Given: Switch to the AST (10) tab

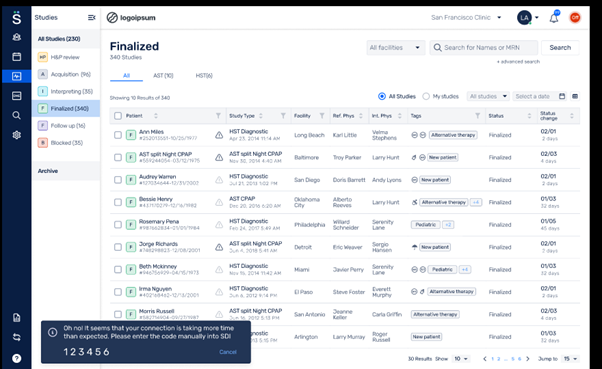Looking at the screenshot, I should (x=163, y=76).
